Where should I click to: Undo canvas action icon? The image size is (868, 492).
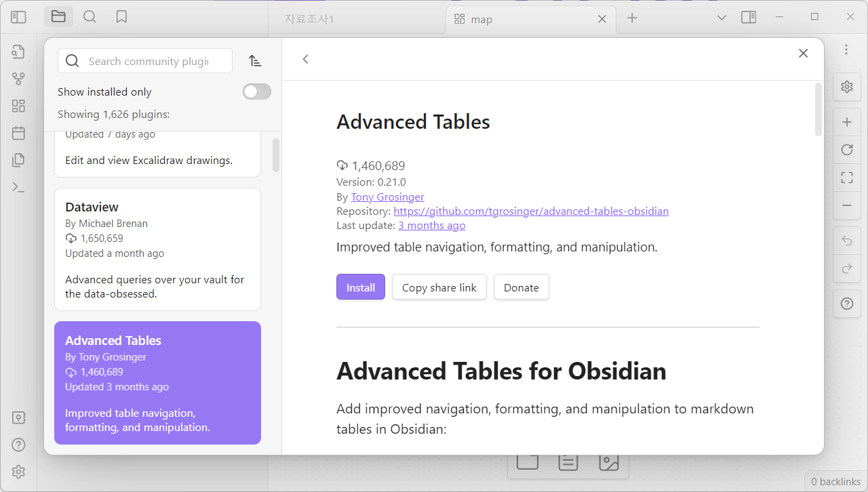[846, 241]
